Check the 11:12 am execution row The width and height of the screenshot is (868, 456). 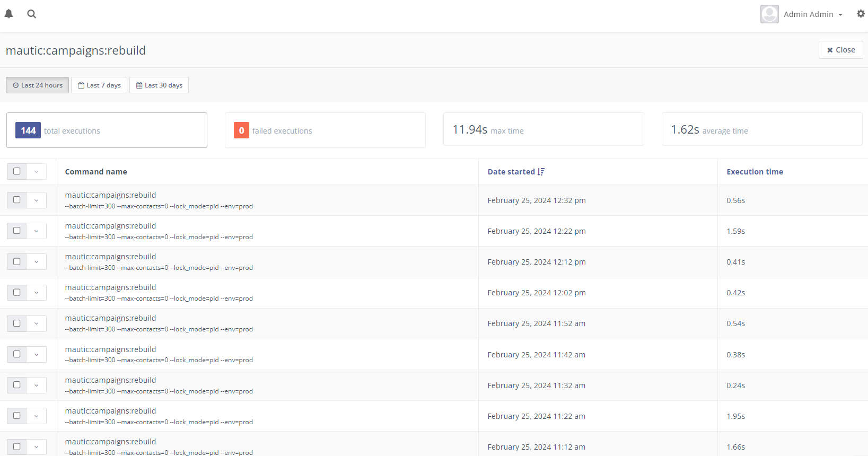pos(16,446)
